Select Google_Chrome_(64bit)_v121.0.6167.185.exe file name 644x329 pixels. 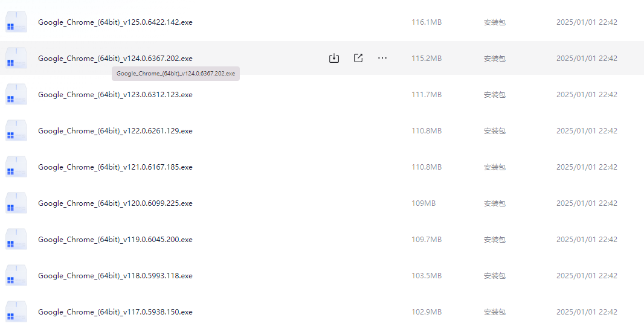point(115,167)
